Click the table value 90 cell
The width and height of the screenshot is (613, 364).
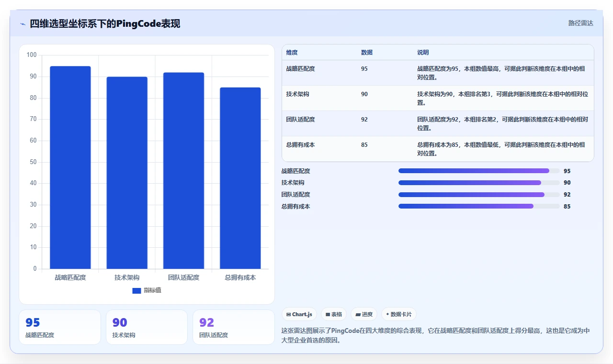pos(364,94)
